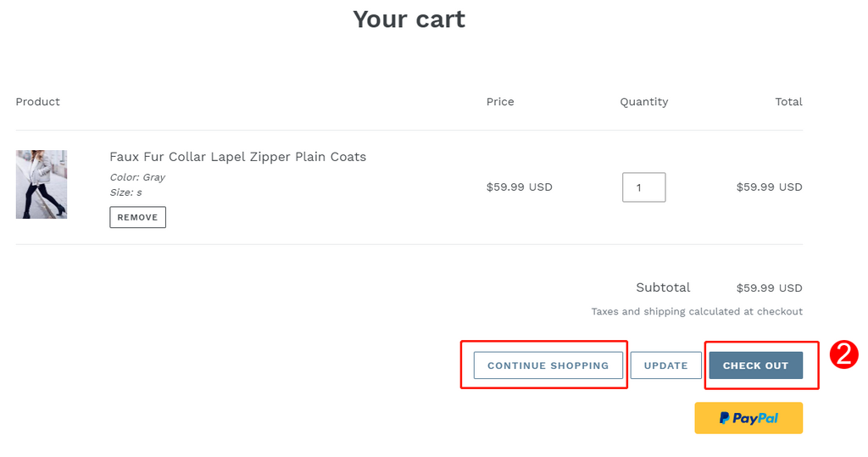Open the Faux Fur Collar Lapel Zipper Plain Coats link
The height and width of the screenshot is (457, 868).
[x=237, y=157]
